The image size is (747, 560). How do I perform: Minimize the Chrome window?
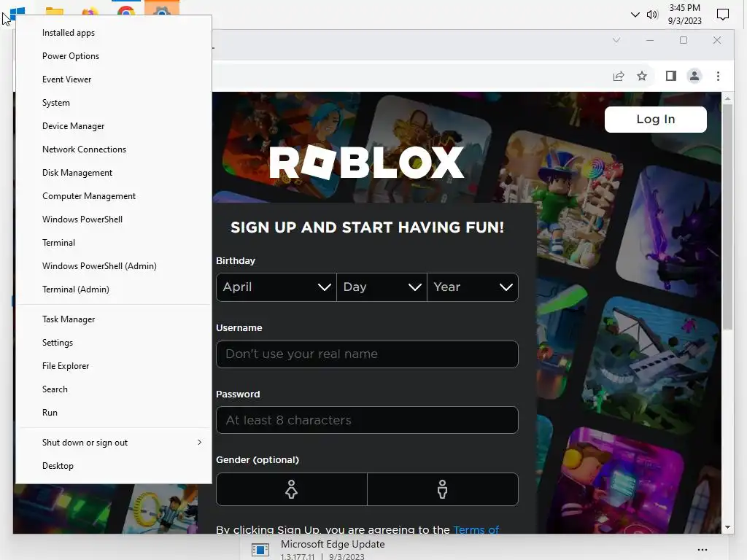(x=649, y=41)
